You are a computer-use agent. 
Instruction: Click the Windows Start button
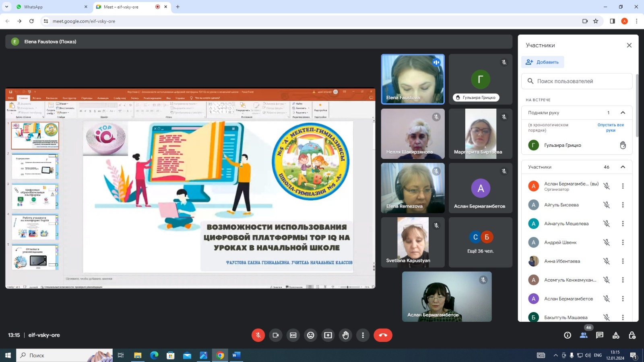coord(8,355)
